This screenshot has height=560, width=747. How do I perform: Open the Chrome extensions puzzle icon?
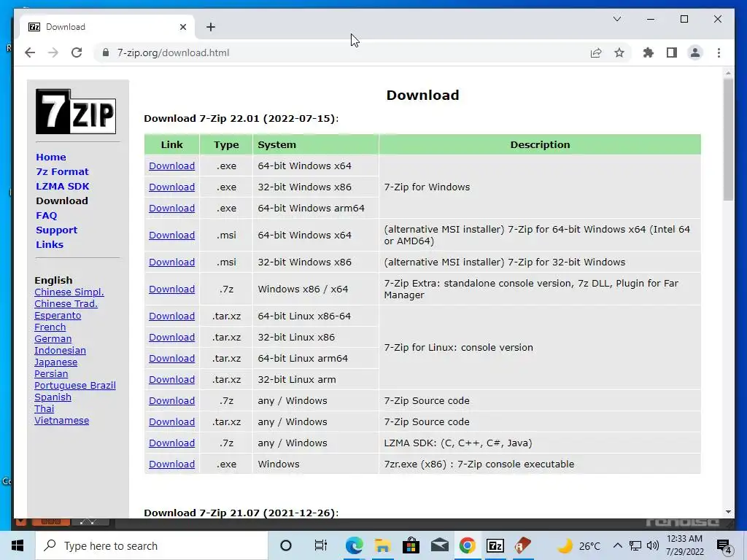pos(649,52)
